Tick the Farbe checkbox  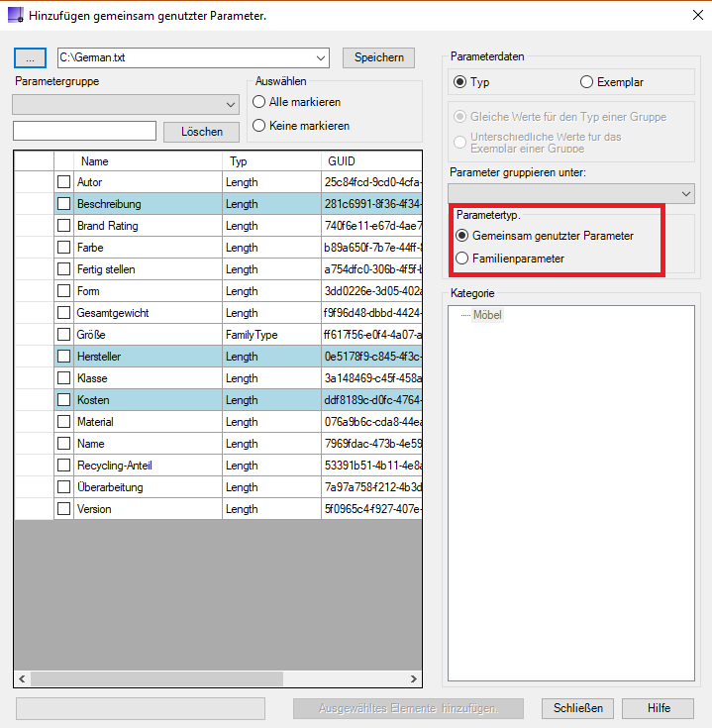tap(64, 248)
